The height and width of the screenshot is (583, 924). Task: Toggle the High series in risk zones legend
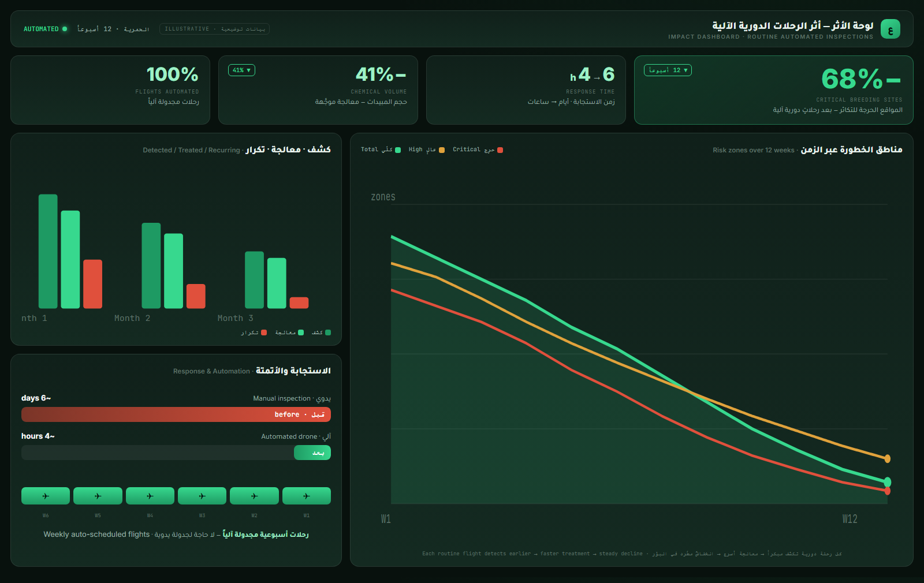(426, 150)
